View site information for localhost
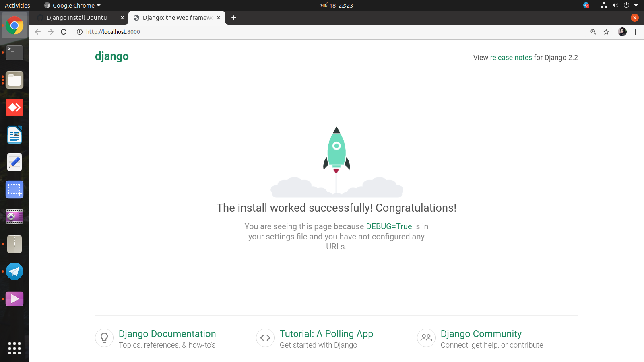The width and height of the screenshot is (644, 362). tap(80, 32)
